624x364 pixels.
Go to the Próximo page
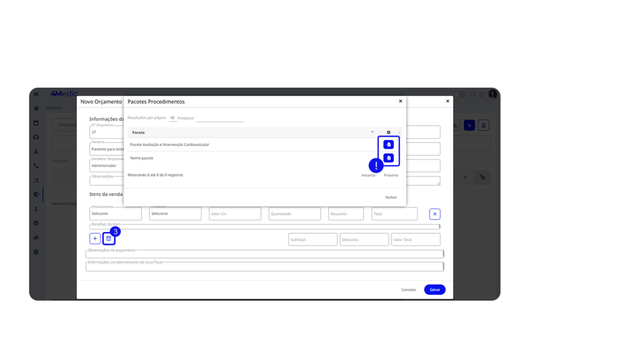tap(391, 175)
